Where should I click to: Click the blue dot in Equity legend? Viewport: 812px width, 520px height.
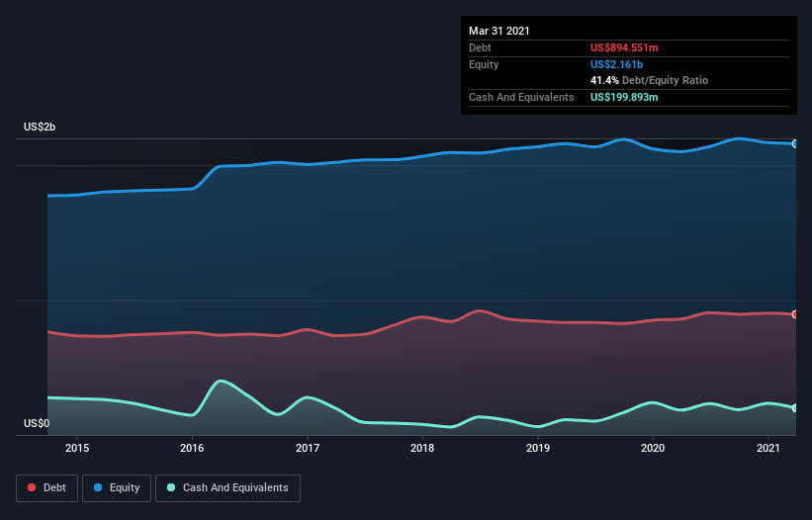pyautogui.click(x=100, y=487)
